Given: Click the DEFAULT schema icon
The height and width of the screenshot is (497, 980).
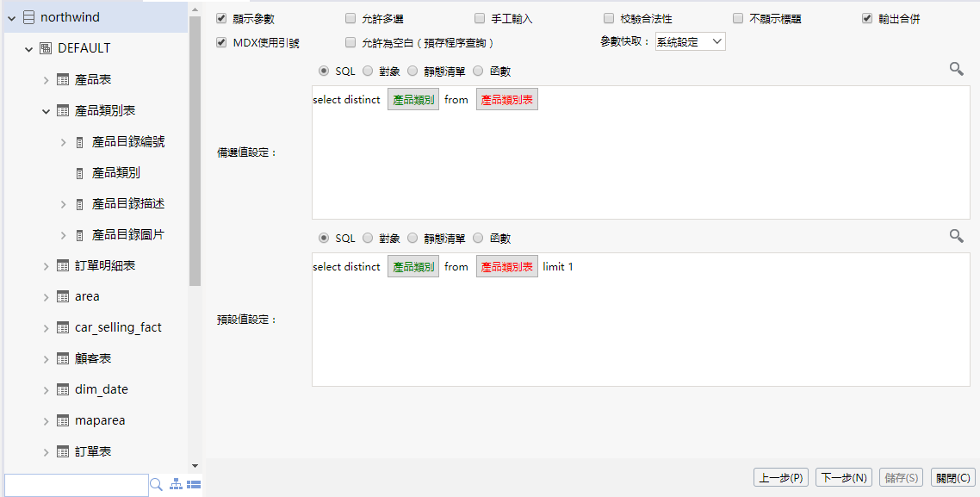Looking at the screenshot, I should coord(46,48).
